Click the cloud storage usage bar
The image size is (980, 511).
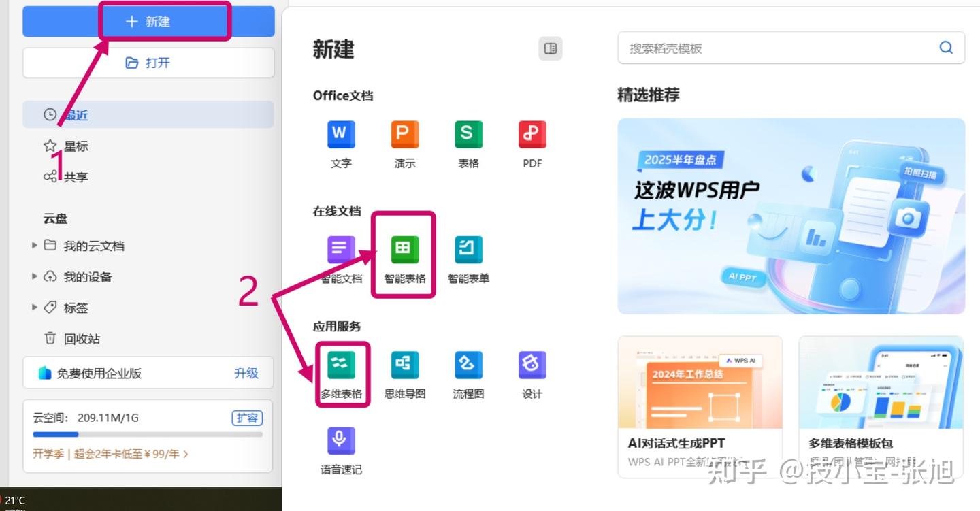(148, 434)
